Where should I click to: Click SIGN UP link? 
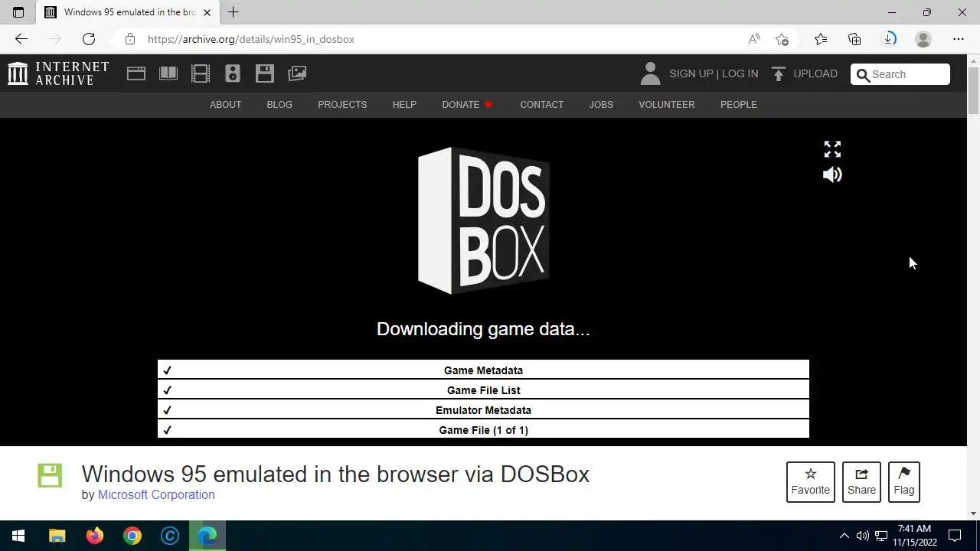(x=691, y=73)
